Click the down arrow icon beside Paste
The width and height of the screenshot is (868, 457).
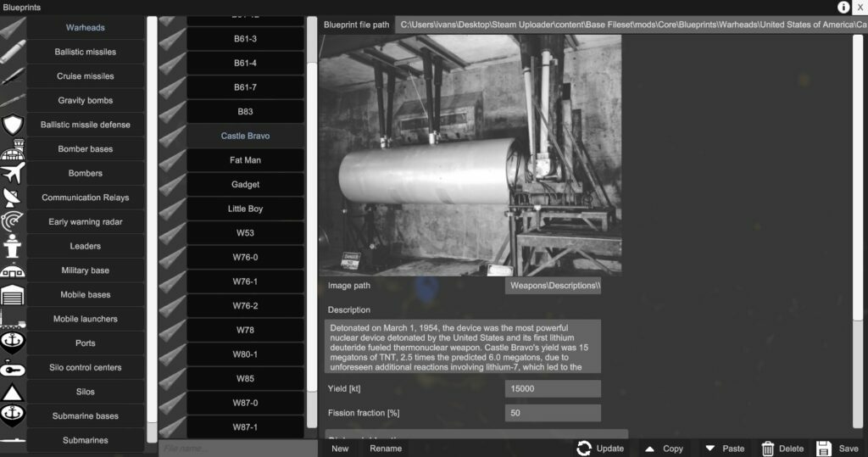[709, 449]
